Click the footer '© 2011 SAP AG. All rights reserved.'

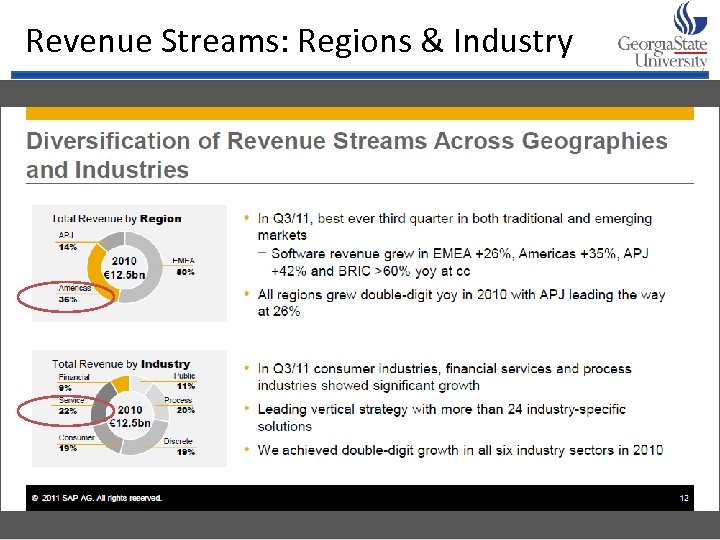click(x=97, y=498)
